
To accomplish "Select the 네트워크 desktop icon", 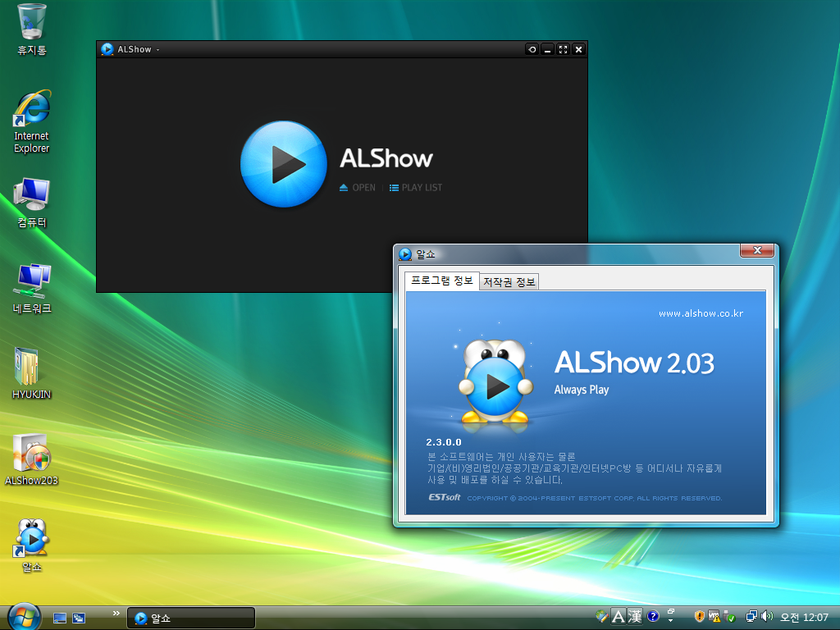I will click(x=32, y=290).
